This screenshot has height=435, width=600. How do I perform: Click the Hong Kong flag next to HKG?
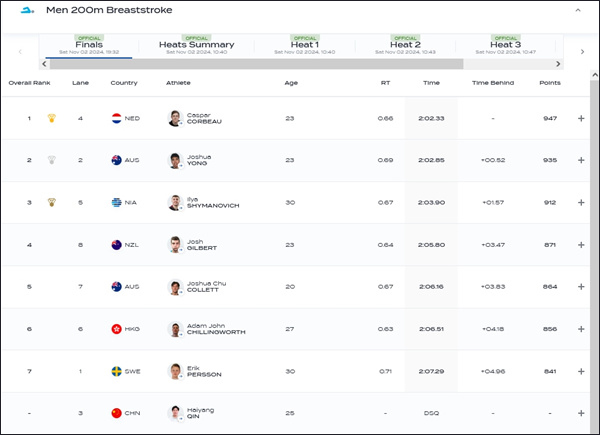116,329
